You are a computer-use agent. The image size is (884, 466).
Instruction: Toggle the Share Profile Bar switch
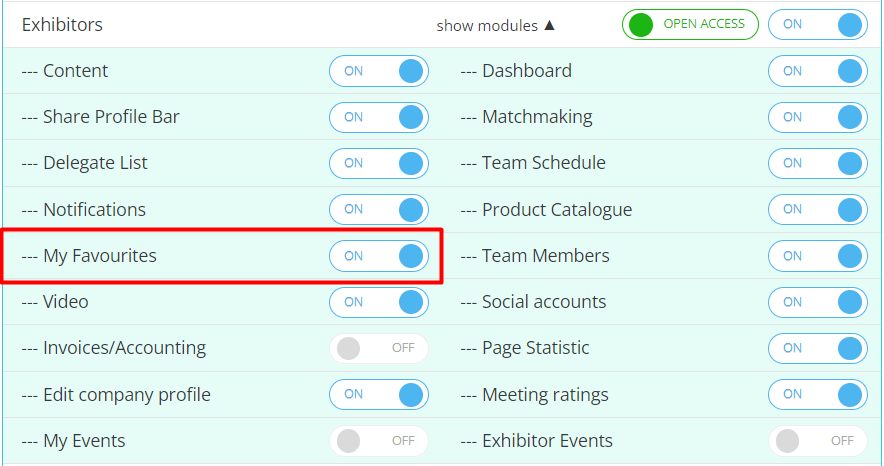(x=378, y=117)
